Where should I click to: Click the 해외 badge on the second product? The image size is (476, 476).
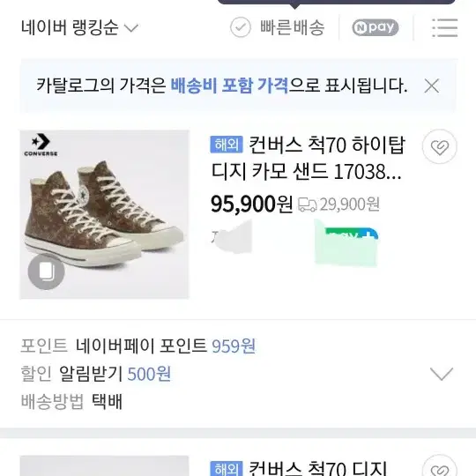(x=227, y=468)
